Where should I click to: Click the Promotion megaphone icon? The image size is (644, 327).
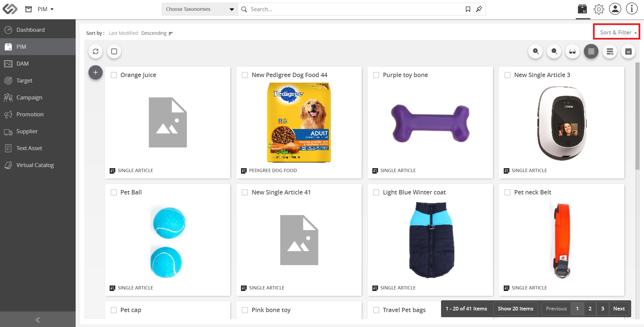click(8, 114)
